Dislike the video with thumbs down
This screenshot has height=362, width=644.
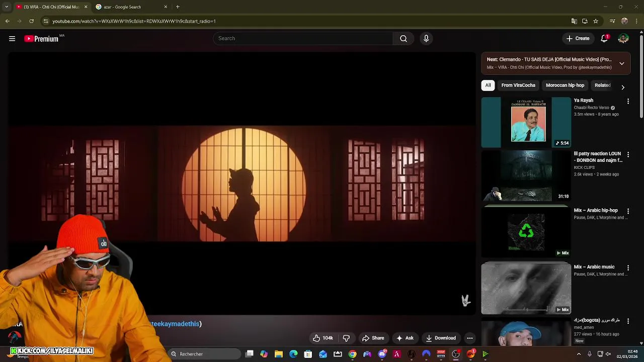346,338
